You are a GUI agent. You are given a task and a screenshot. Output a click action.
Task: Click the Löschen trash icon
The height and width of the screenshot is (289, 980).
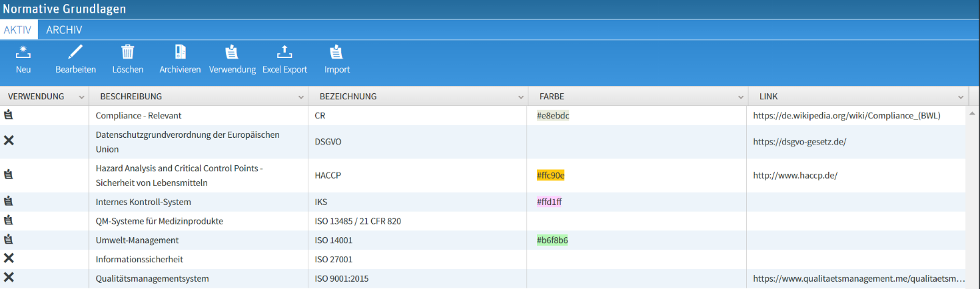click(x=127, y=53)
